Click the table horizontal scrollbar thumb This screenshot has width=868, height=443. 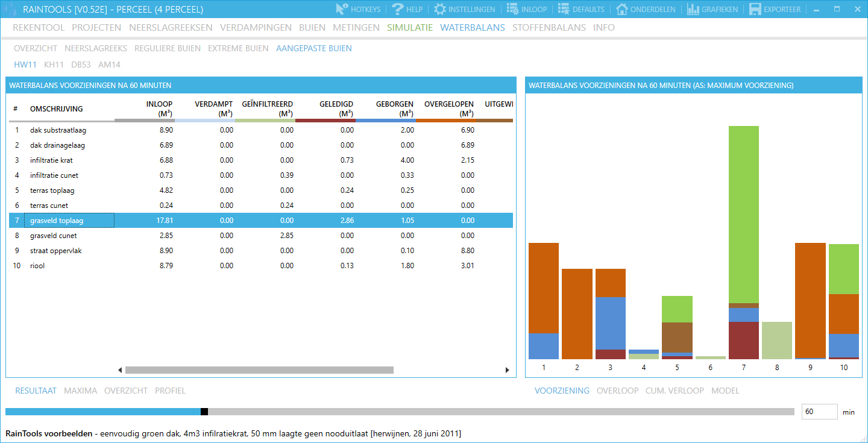click(x=259, y=370)
